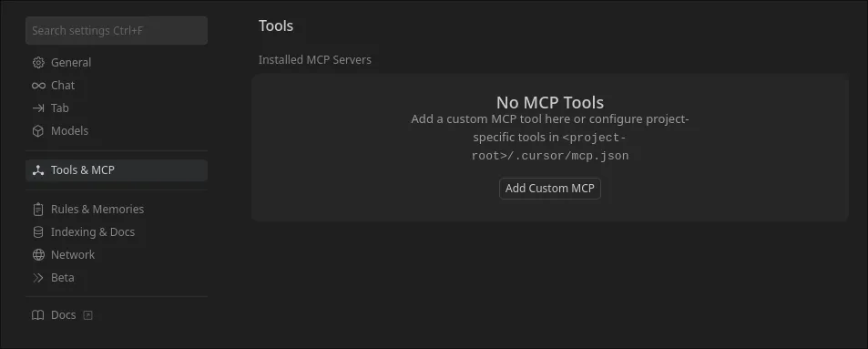Click the Tab arrow icon

pyautogui.click(x=38, y=108)
